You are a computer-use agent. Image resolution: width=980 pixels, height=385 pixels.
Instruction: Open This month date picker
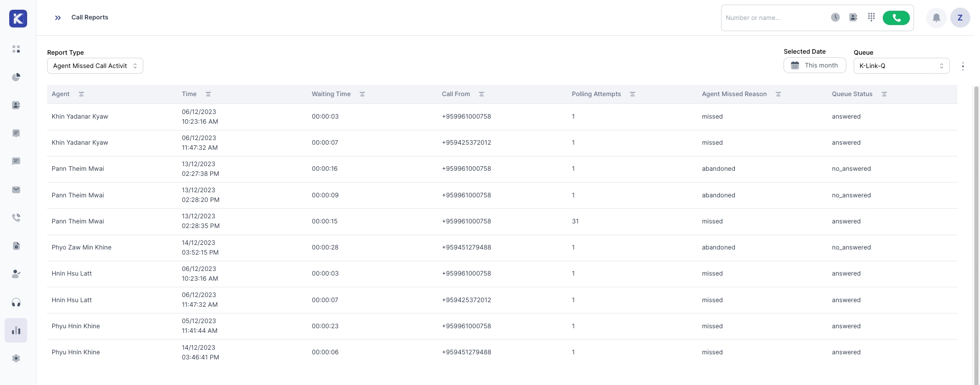[814, 65]
